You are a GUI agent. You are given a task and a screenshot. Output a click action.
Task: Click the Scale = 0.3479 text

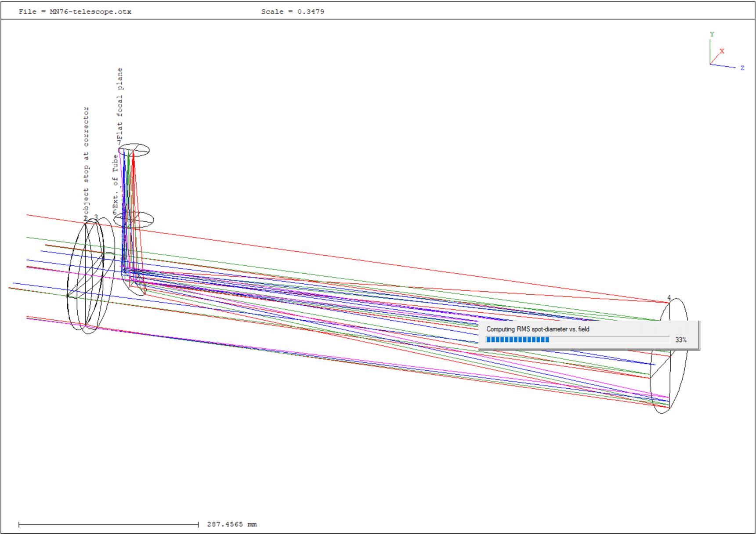pyautogui.click(x=293, y=12)
